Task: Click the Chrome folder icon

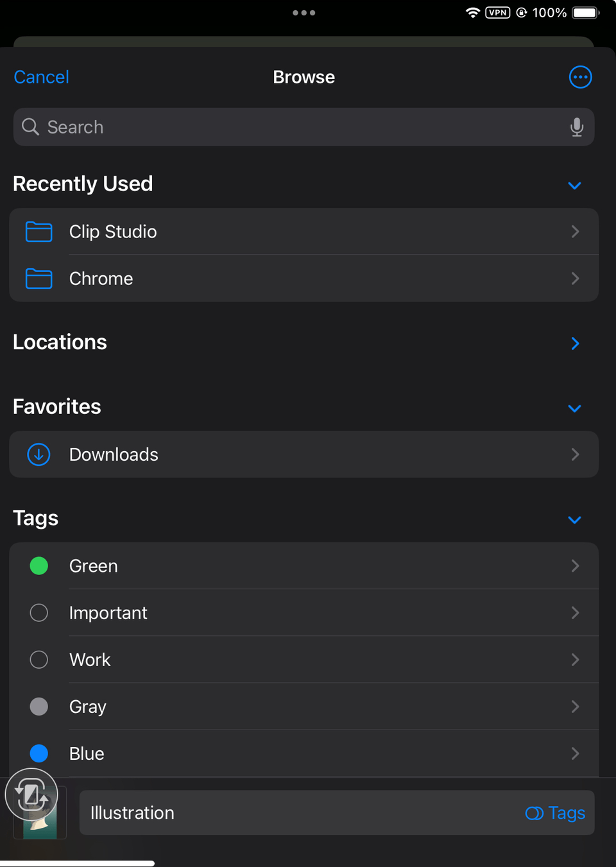Action: tap(38, 279)
